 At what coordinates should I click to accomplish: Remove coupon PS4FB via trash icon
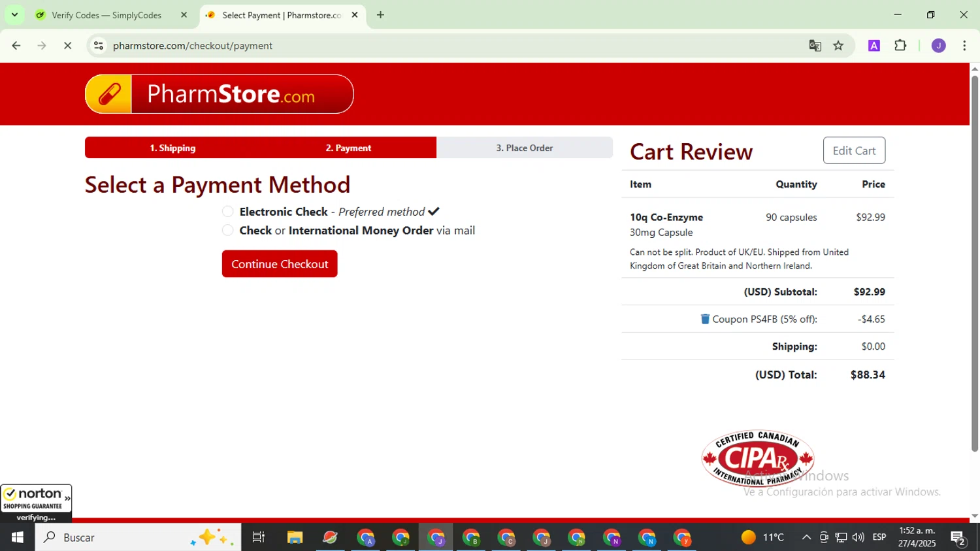coord(705,319)
